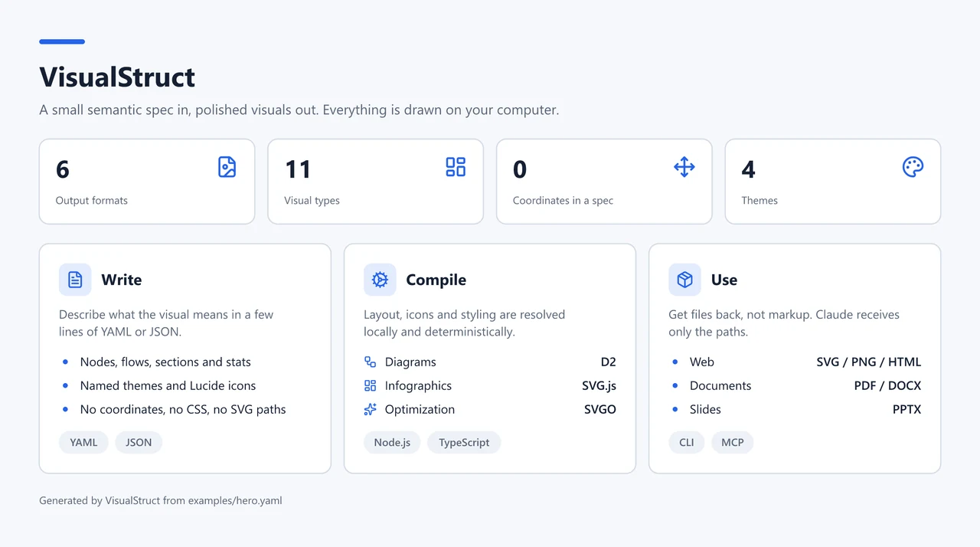Click the 'Documents' row label
This screenshot has width=980, height=547.
(720, 386)
